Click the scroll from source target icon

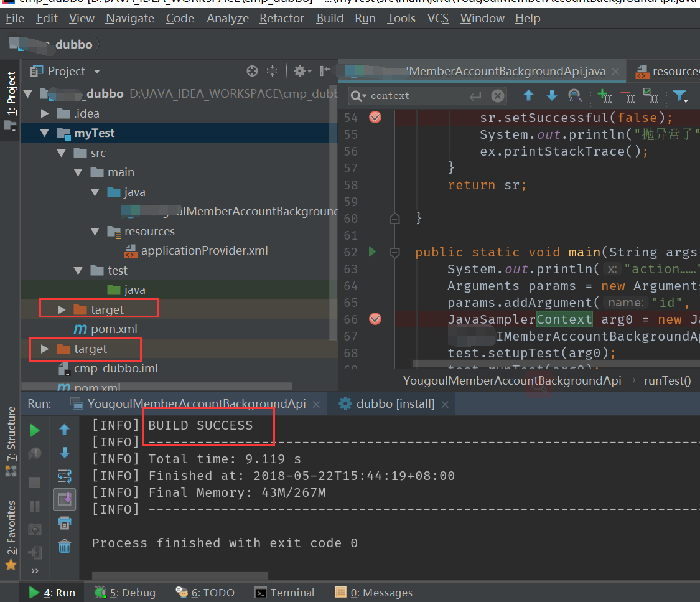tap(252, 71)
